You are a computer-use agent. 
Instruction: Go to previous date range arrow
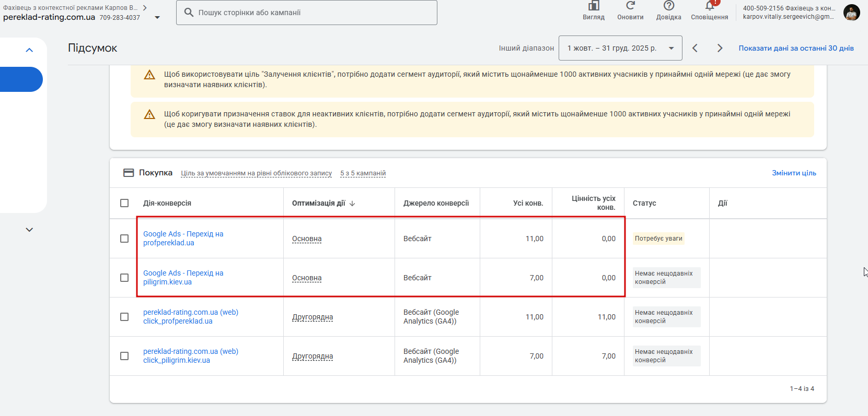(x=695, y=48)
